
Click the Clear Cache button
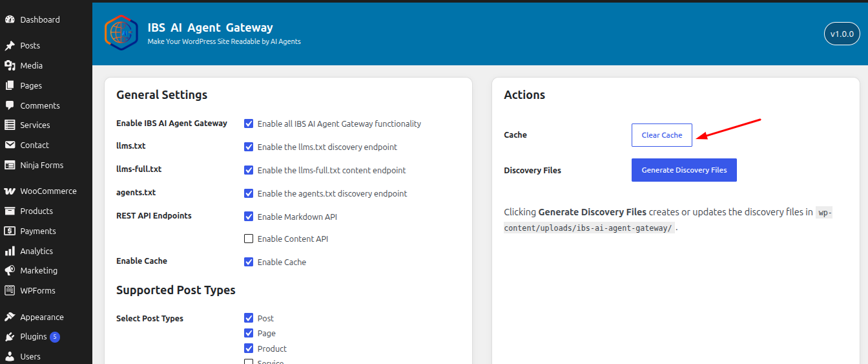[662, 135]
